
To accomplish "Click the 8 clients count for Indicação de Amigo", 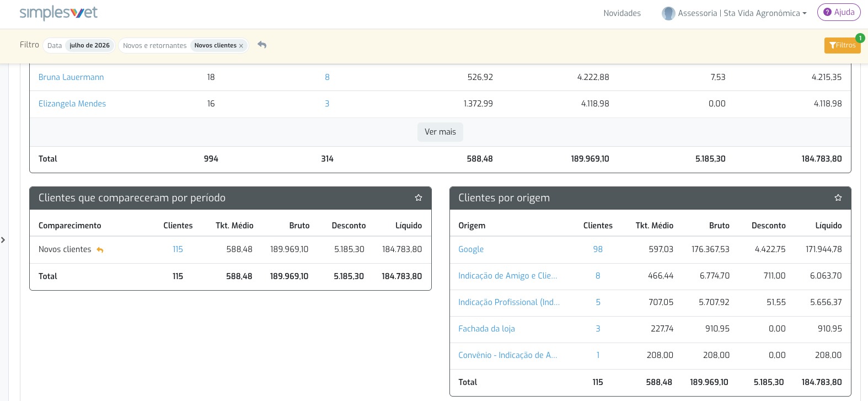I will tap(598, 276).
